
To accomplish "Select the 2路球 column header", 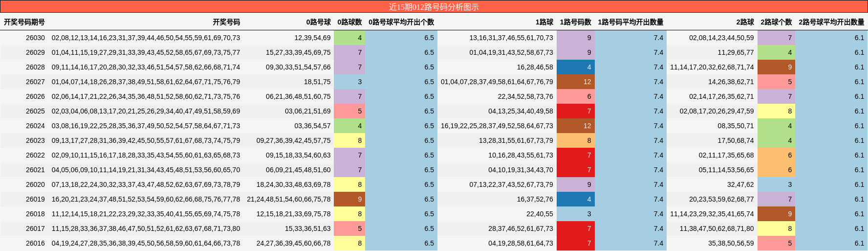I will [745, 22].
